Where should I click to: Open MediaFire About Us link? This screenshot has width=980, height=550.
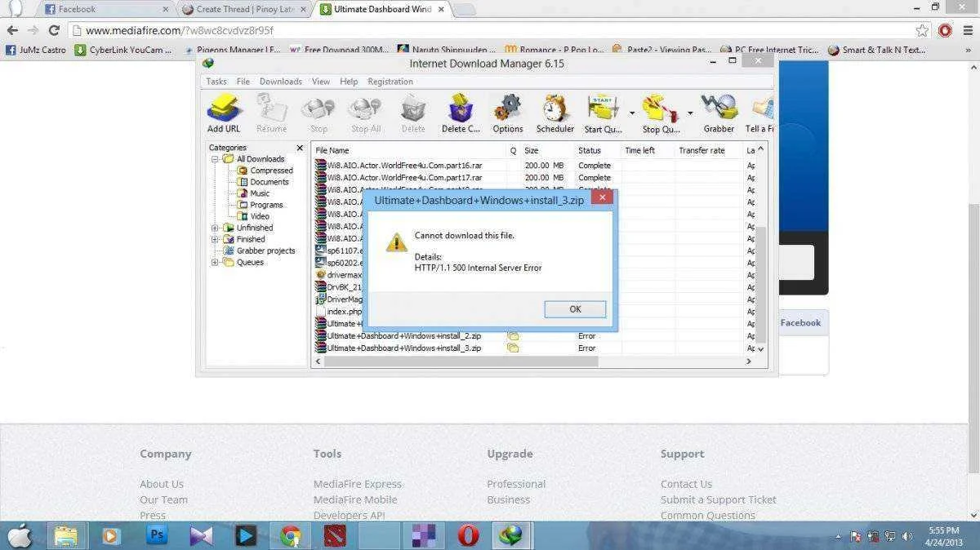[x=162, y=484]
